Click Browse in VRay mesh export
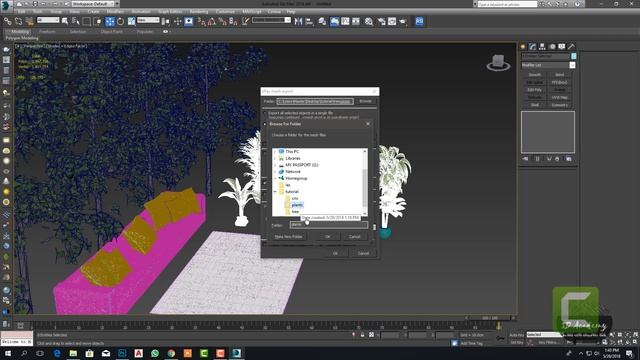The image size is (640, 360). (x=365, y=101)
